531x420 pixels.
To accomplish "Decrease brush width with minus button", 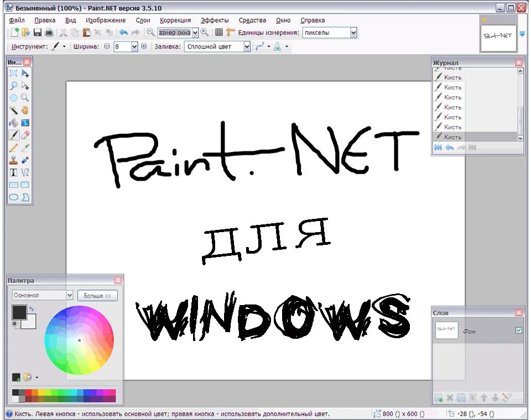I will coord(107,46).
